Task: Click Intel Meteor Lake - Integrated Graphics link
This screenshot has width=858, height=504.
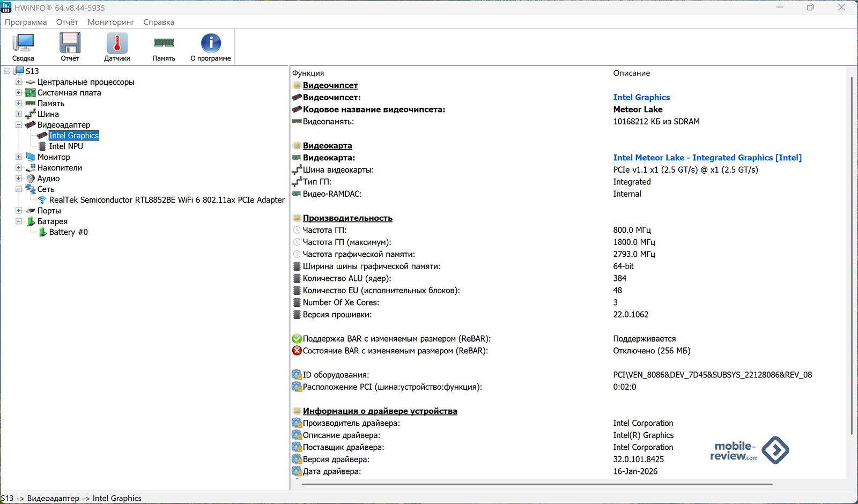Action: (x=707, y=158)
